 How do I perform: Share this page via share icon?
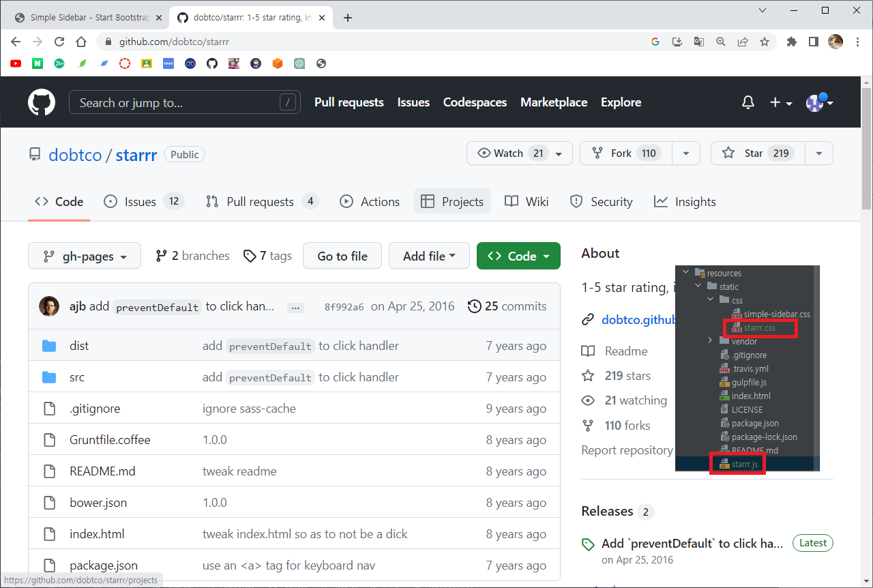click(743, 42)
